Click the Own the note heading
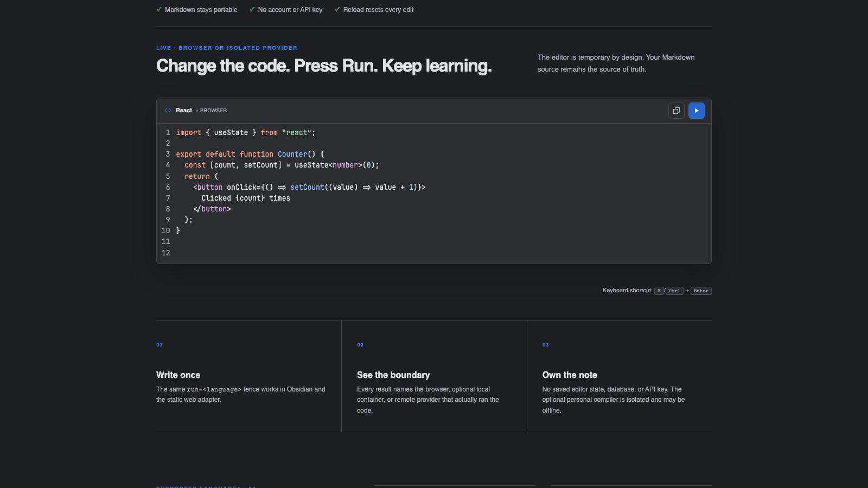This screenshot has height=488, width=868. tap(570, 375)
